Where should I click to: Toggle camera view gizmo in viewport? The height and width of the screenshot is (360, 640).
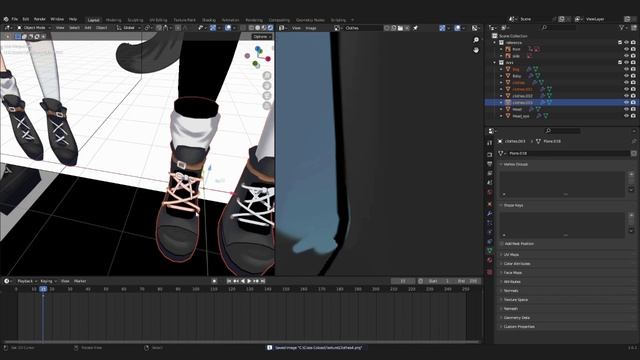coord(267,96)
